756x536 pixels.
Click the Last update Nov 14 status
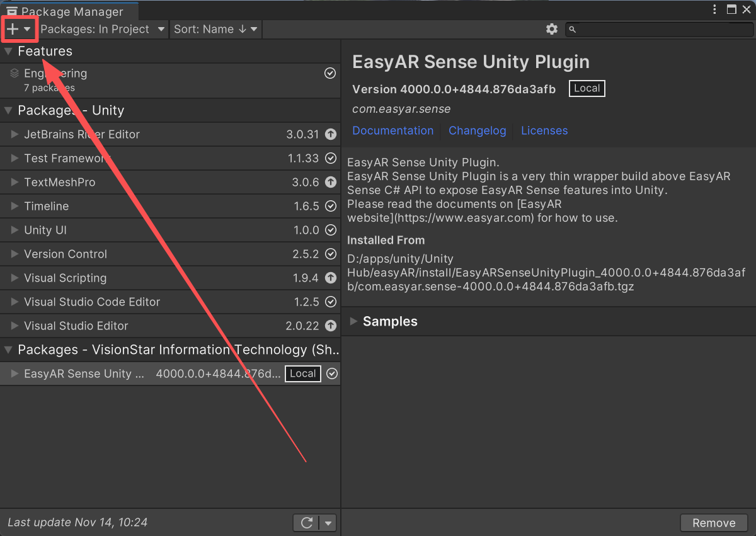[77, 522]
